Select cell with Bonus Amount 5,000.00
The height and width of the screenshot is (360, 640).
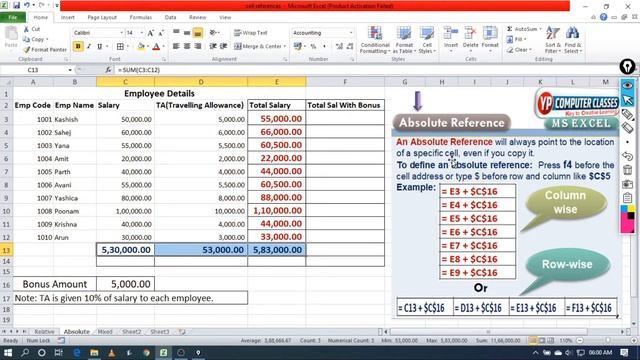125,284
